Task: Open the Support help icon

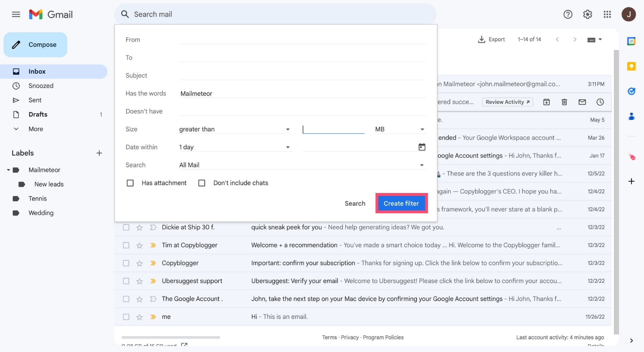Action: click(568, 14)
